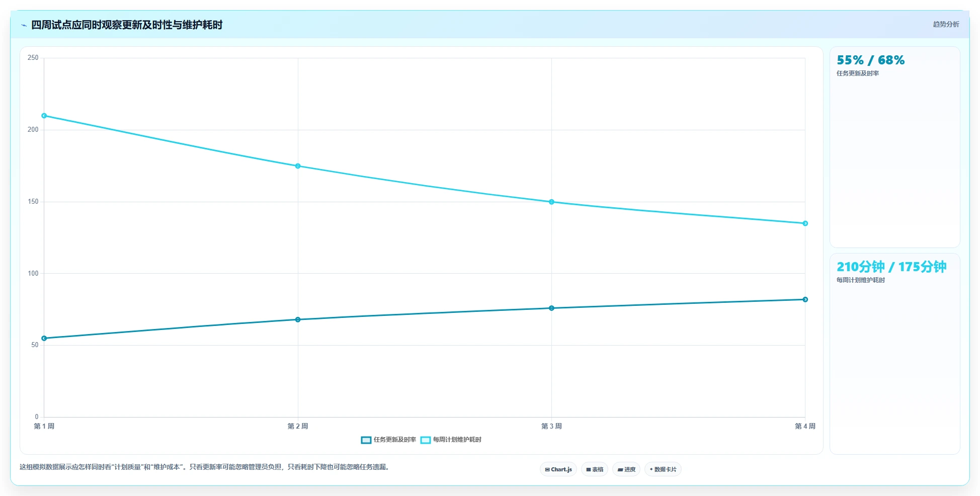Select the 数据卡片 tag chip
This screenshot has width=980, height=496.
tap(663, 469)
